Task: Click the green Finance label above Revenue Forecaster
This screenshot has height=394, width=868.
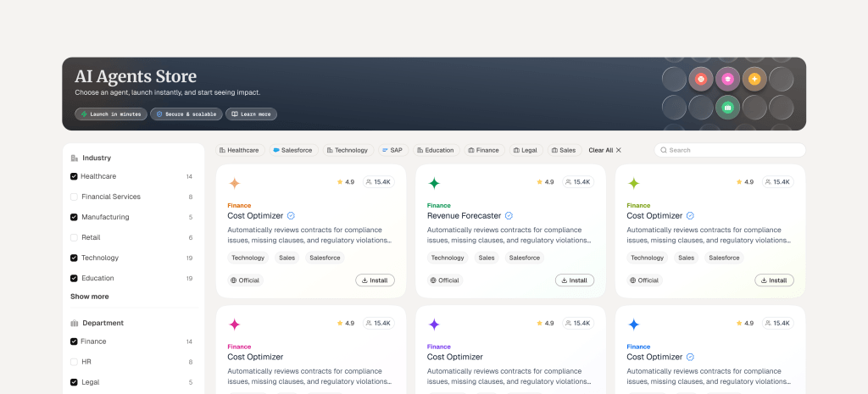Action: 439,205
